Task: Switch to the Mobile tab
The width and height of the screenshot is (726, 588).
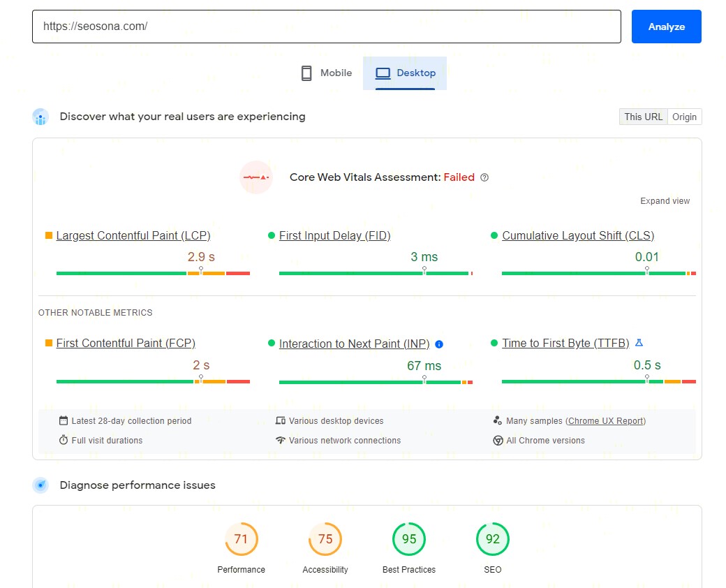Action: [x=327, y=73]
